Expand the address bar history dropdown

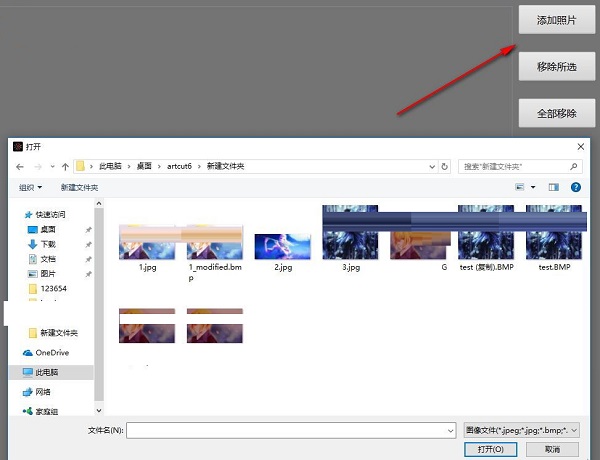(x=432, y=166)
